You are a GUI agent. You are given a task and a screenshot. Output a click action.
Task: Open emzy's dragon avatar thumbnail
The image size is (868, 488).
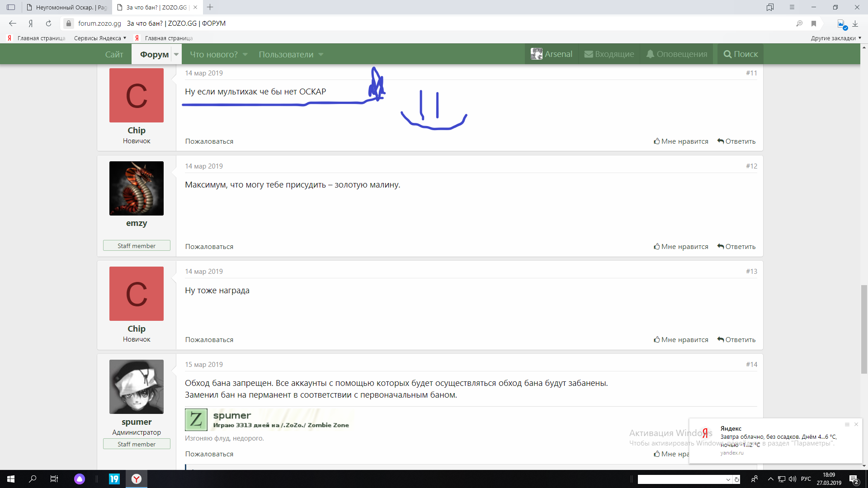137,188
